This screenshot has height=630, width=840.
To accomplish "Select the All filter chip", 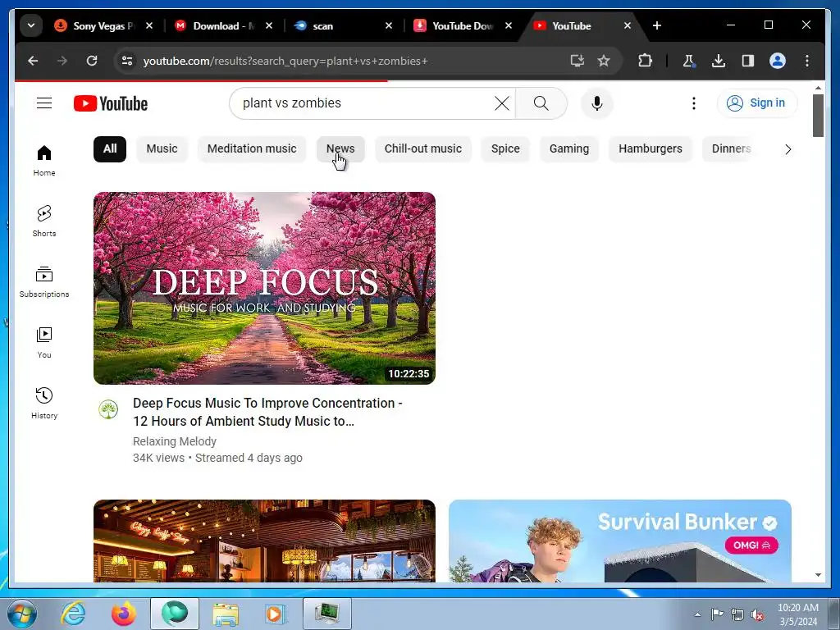I will pos(110,149).
